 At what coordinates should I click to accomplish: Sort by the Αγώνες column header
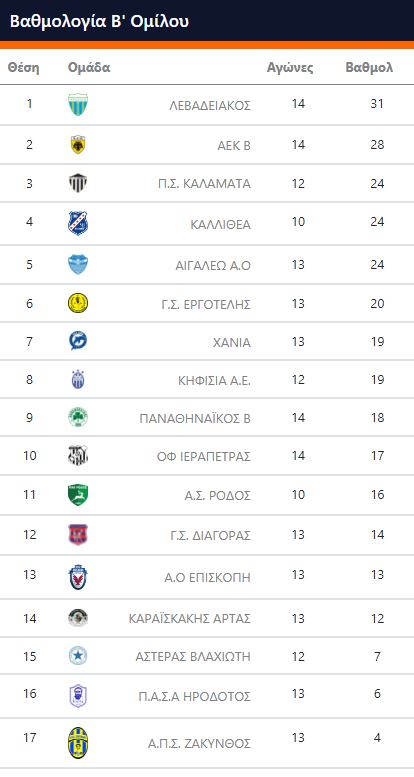point(290,68)
